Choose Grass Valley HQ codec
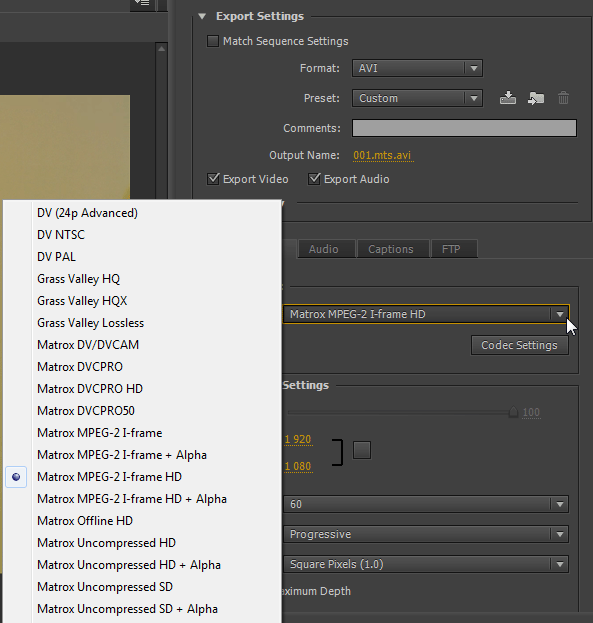The height and width of the screenshot is (623, 593). click(x=78, y=279)
